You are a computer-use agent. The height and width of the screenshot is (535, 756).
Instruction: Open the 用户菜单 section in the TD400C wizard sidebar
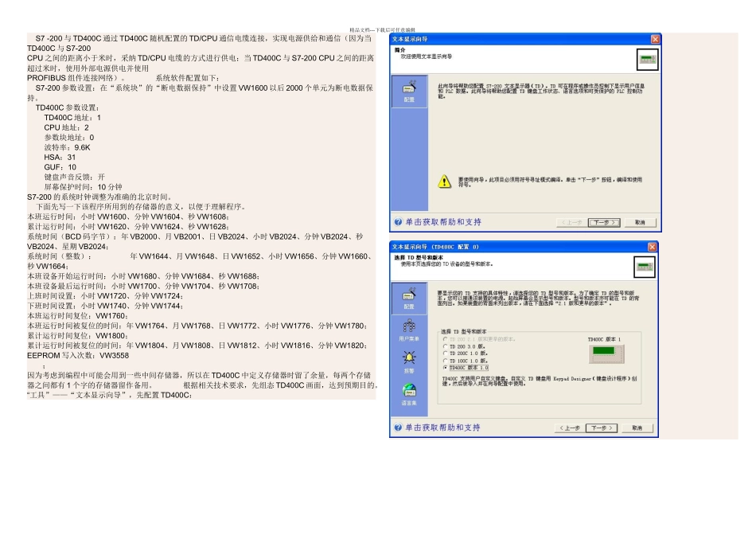click(x=409, y=330)
